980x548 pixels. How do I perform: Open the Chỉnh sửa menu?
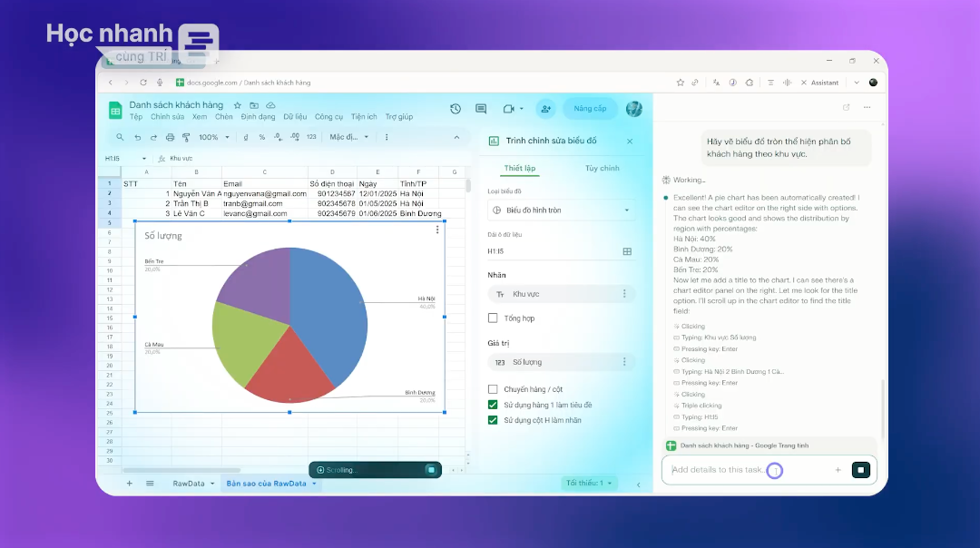click(x=167, y=117)
